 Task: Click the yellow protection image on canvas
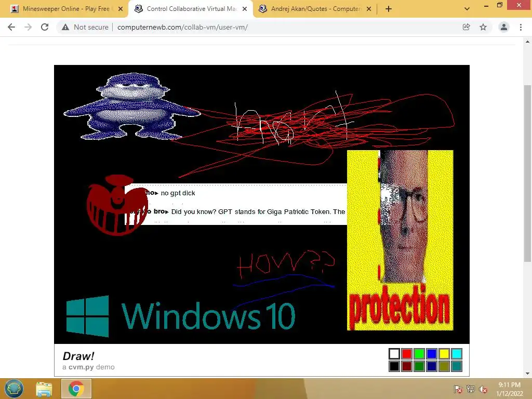400,240
